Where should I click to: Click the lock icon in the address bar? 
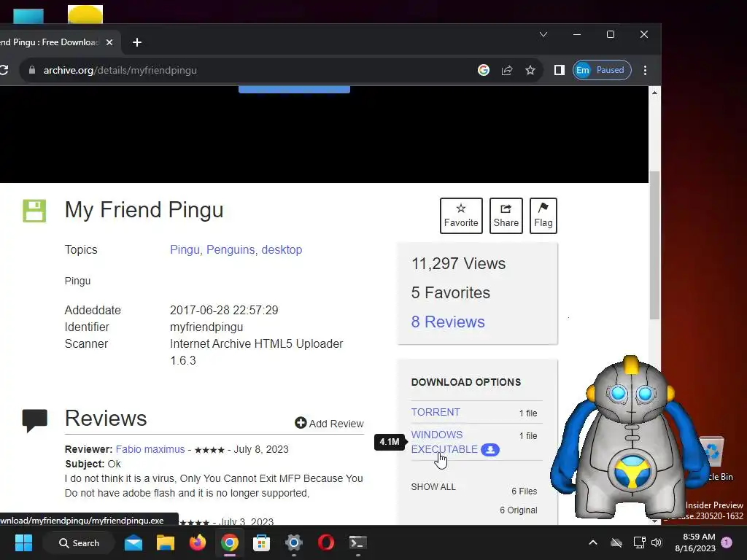pyautogui.click(x=32, y=70)
